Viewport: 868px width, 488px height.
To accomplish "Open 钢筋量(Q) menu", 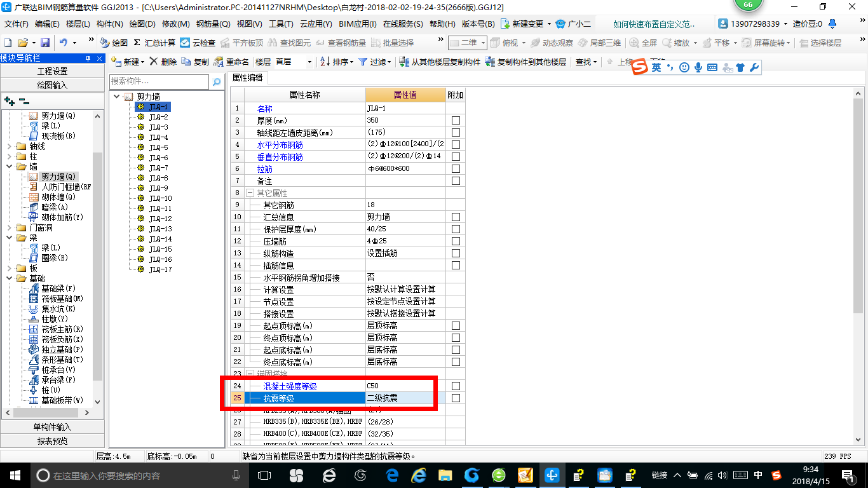I will [x=213, y=24].
